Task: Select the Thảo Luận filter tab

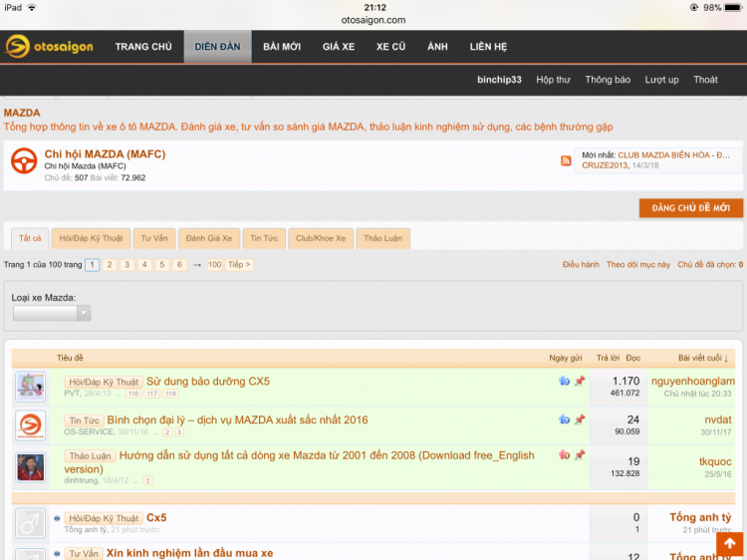Action: 383,238
